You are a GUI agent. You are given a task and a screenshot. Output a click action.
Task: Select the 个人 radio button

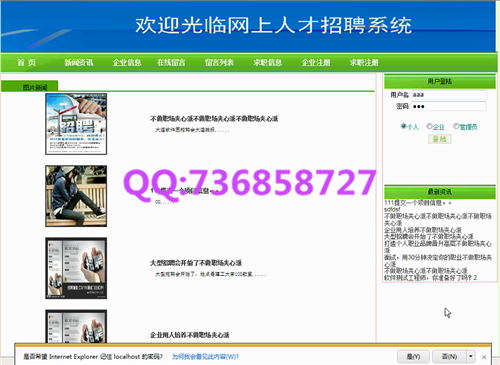[x=403, y=126]
